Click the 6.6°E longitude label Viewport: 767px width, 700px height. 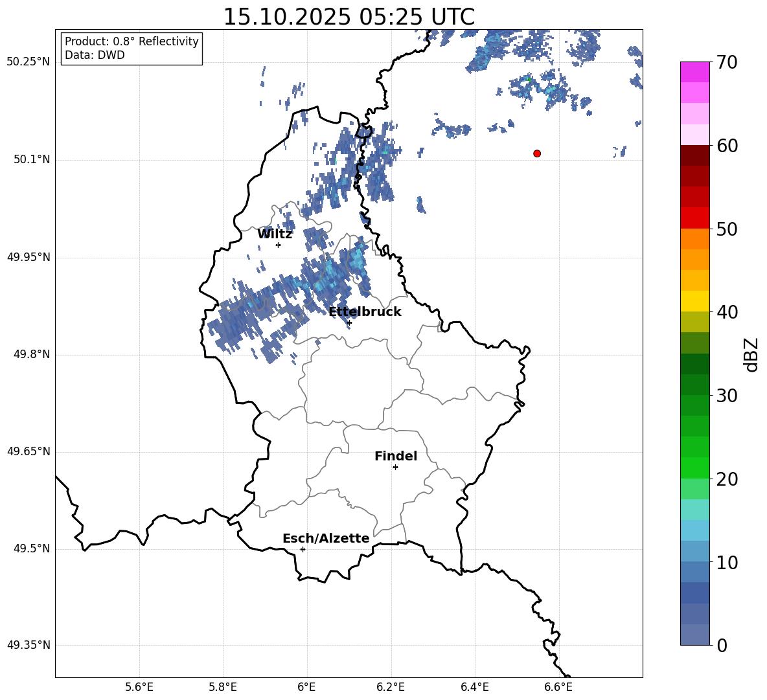558,687
